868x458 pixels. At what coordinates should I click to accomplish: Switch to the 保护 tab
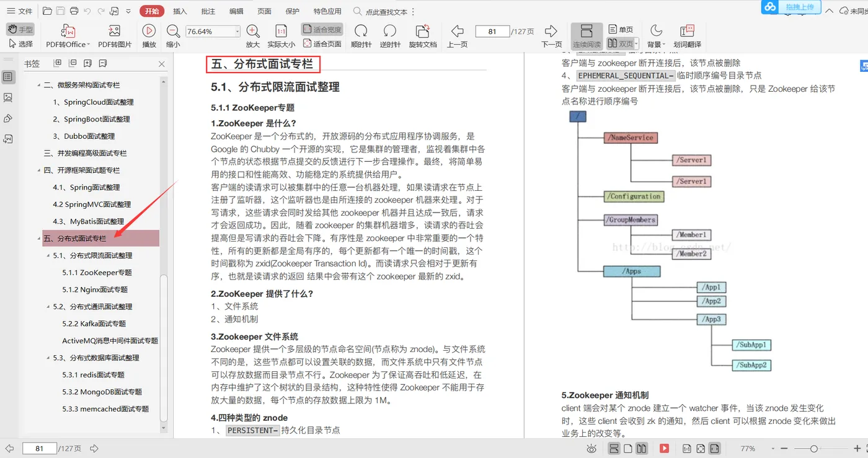292,11
